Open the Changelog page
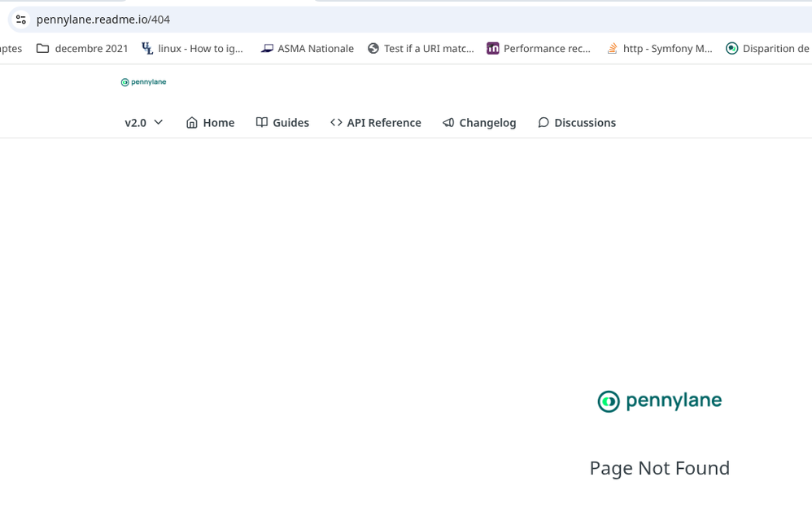This screenshot has width=812, height=512. click(479, 123)
